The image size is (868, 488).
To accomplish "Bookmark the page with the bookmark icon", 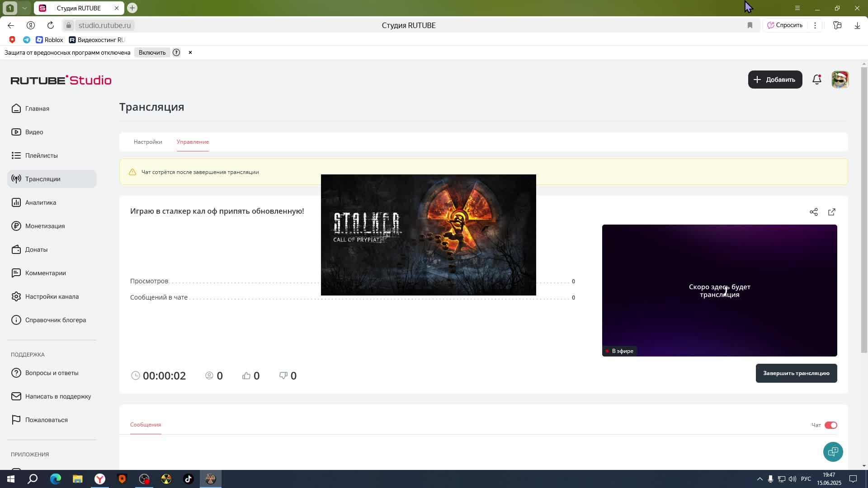I will click(750, 25).
